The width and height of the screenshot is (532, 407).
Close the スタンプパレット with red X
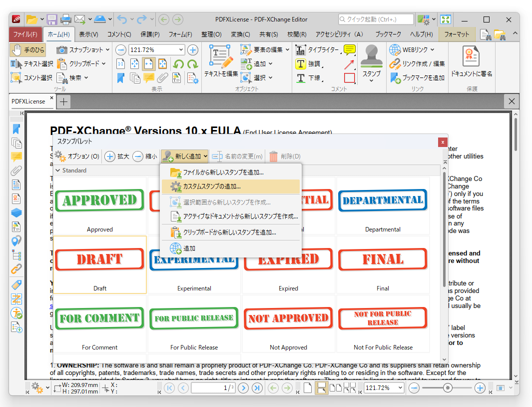click(x=443, y=142)
